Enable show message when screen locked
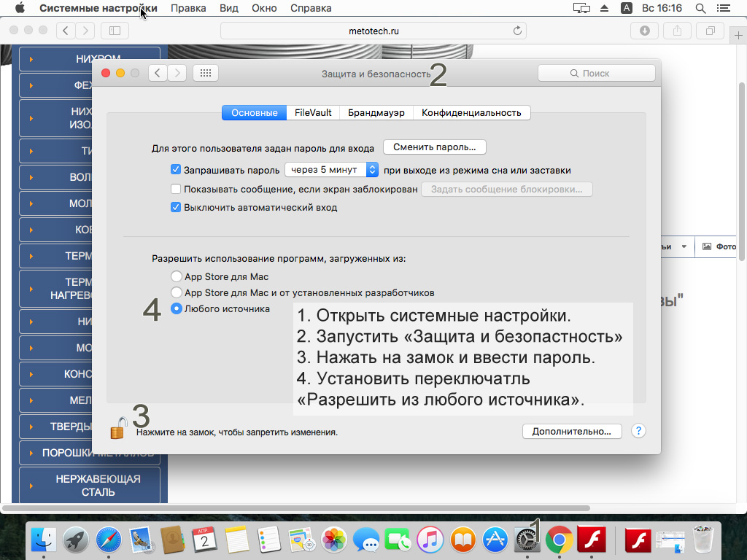Image resolution: width=747 pixels, height=560 pixels. tap(176, 189)
